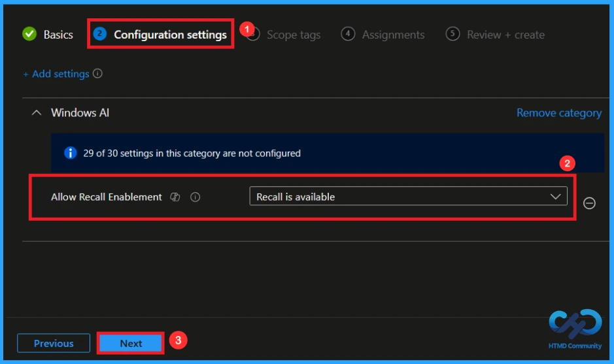Open the Allow Recall Enablement dropdown
The image size is (614, 364).
408,196
